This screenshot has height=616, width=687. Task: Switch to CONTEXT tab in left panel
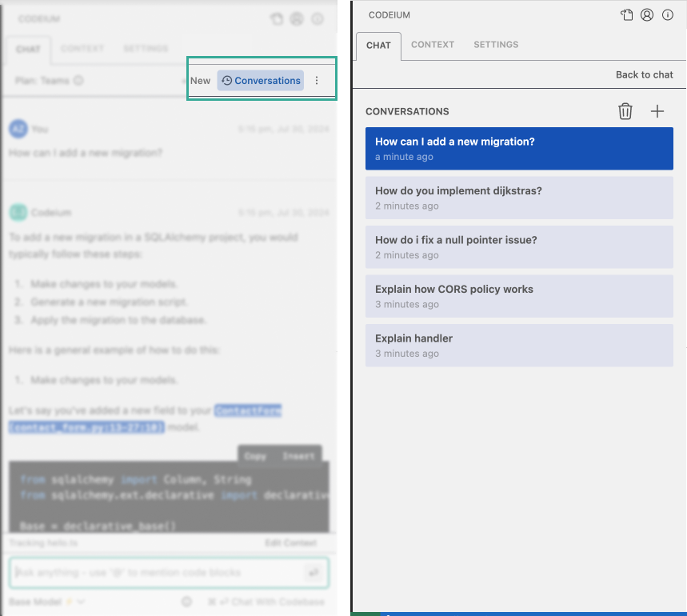click(x=82, y=48)
